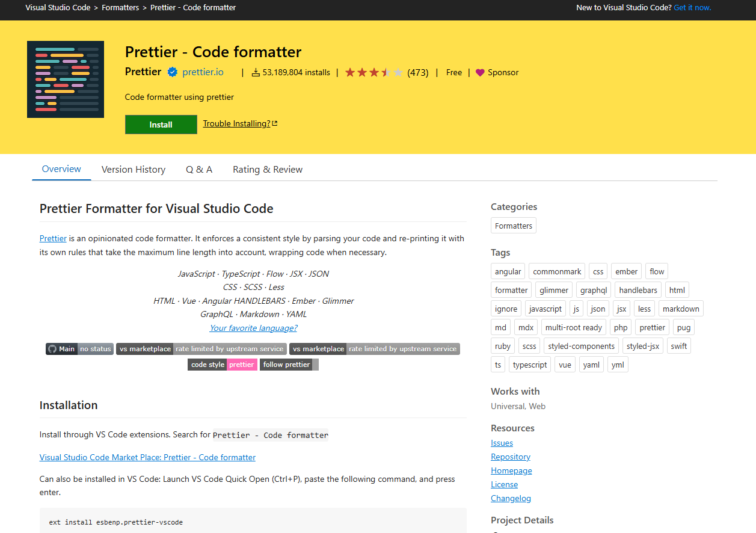
Task: Click the mdx tag
Action: tap(526, 327)
